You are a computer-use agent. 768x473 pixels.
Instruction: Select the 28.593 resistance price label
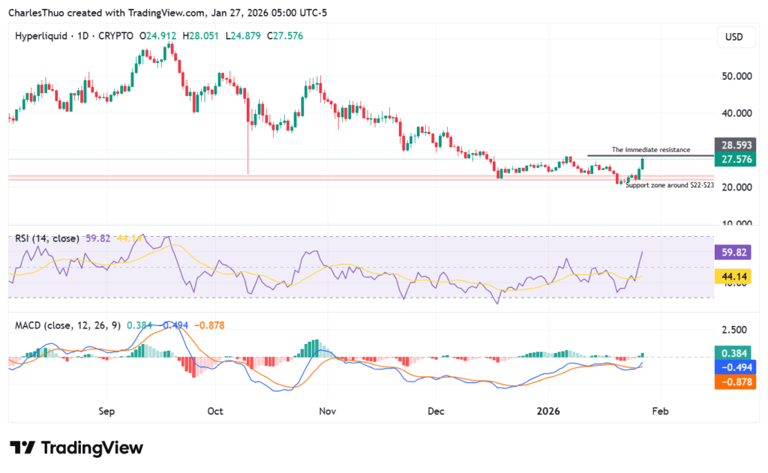735,145
